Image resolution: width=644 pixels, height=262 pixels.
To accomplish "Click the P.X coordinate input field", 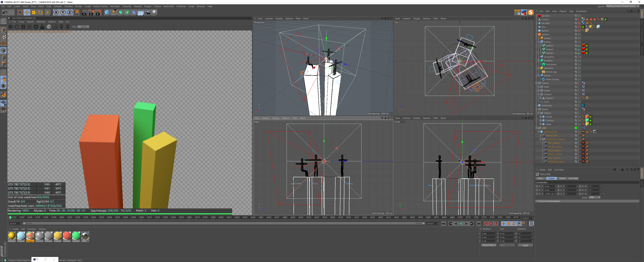I will tap(549, 187).
